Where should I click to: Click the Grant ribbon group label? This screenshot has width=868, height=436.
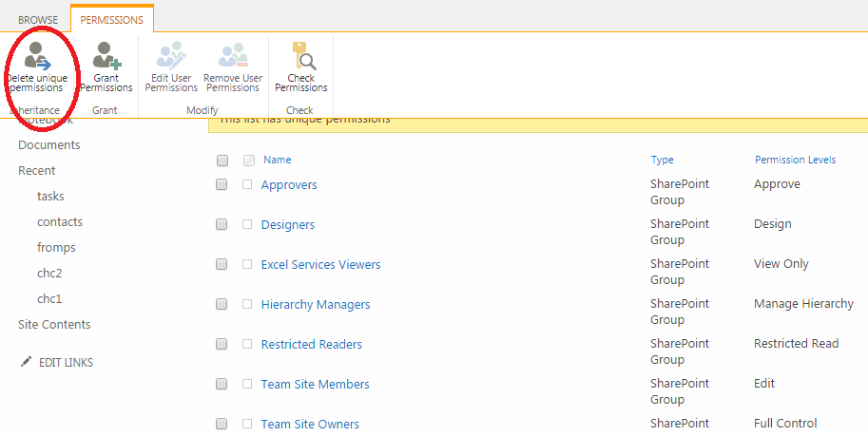[x=105, y=110]
